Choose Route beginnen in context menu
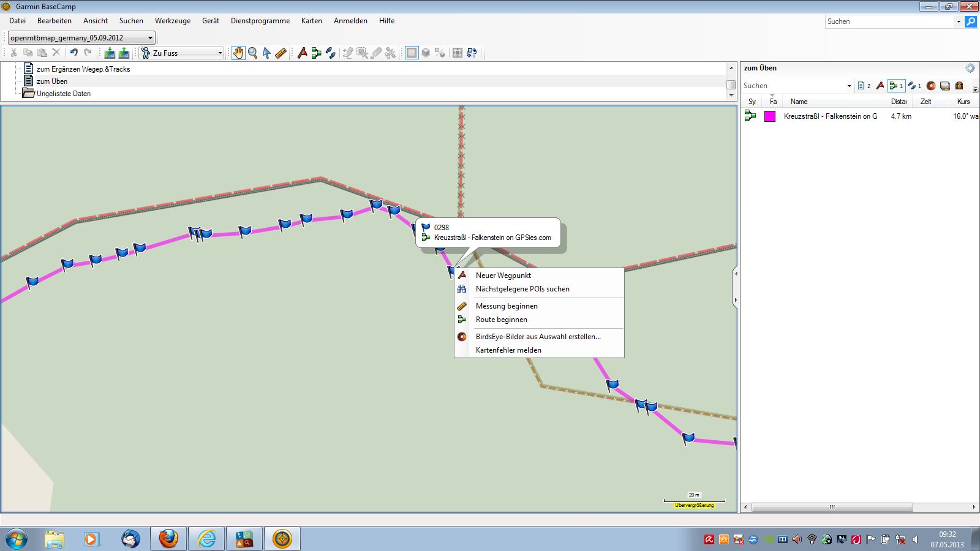This screenshot has width=980, height=551. point(539,320)
